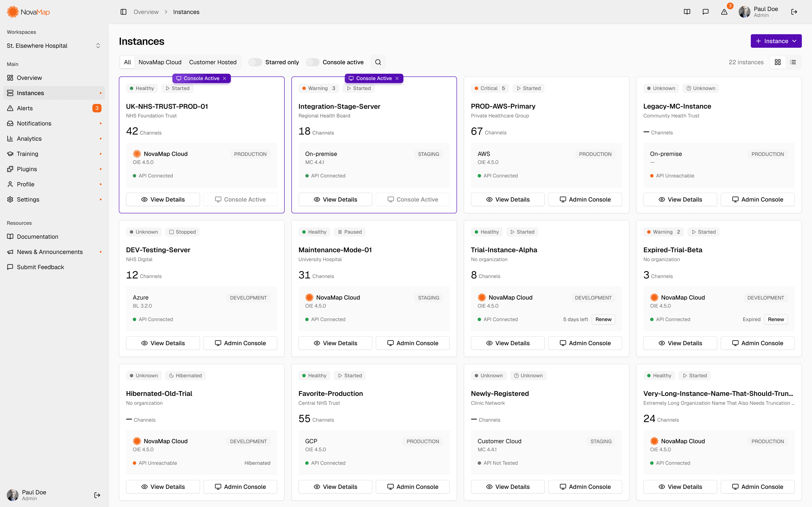This screenshot has width=812, height=507.
Task: Sign out using the logout icon top-right
Action: click(794, 12)
